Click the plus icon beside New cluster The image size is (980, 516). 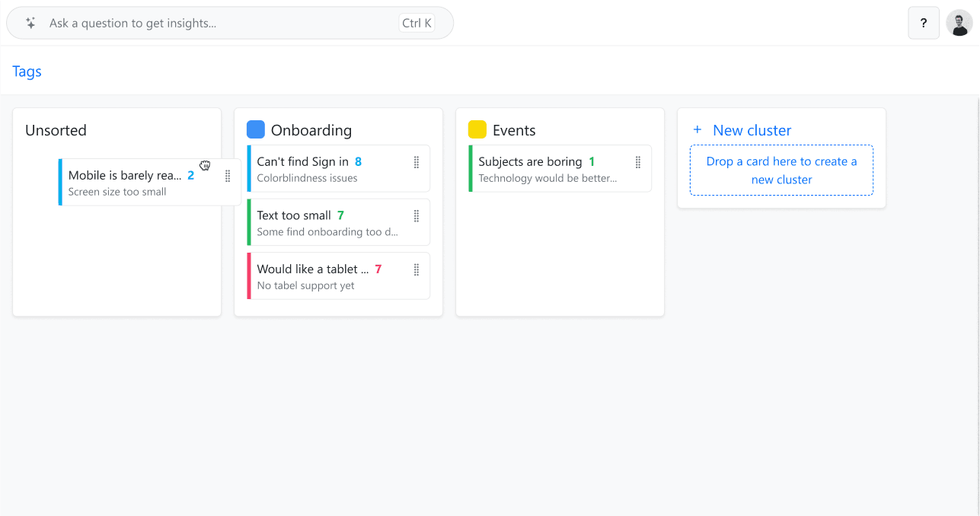(x=697, y=130)
